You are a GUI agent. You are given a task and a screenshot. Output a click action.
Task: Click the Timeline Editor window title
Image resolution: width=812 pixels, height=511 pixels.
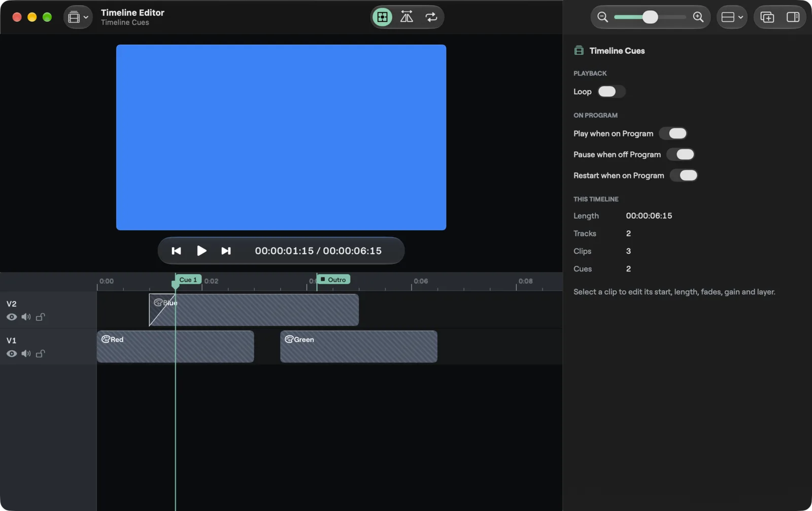tap(132, 13)
